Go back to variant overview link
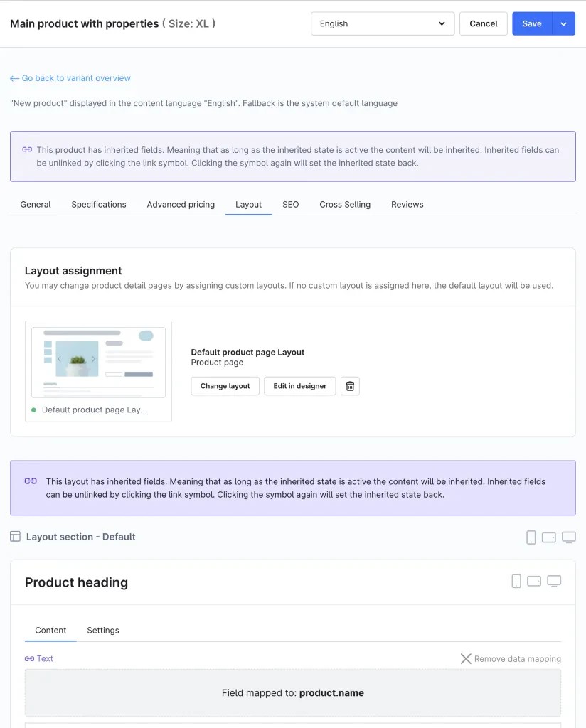 70,78
